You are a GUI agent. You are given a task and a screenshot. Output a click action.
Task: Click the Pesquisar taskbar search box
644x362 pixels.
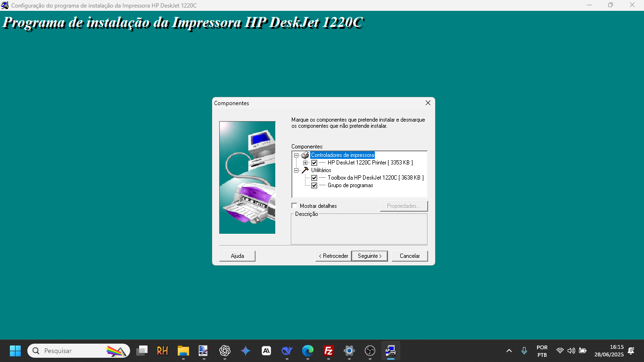point(79,351)
